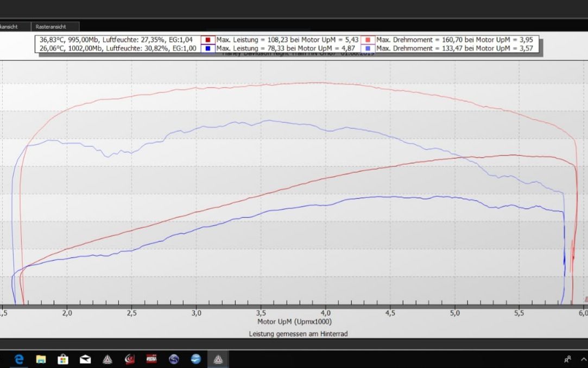Screen dimensions: 588x368
Task: Switch to the active dyno app icon
Action: pyautogui.click(x=218, y=359)
